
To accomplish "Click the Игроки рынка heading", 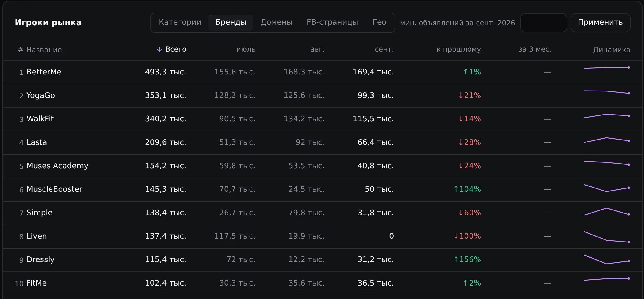I will (x=48, y=23).
